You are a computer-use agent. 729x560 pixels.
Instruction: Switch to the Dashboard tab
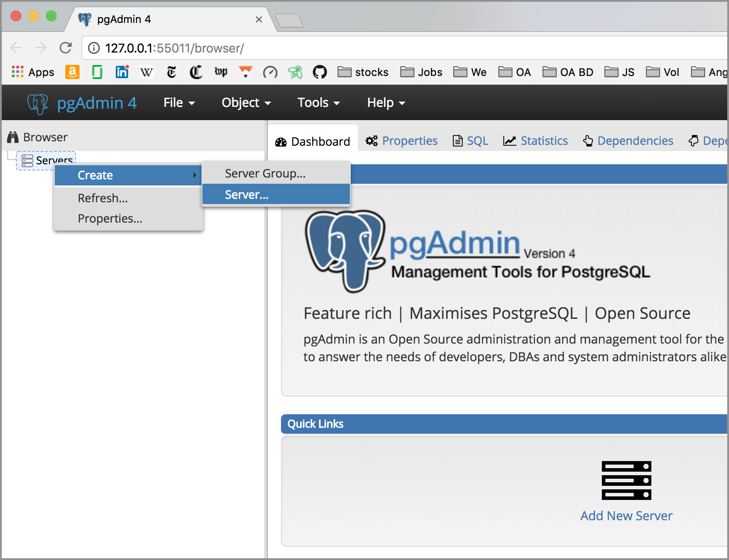(313, 141)
